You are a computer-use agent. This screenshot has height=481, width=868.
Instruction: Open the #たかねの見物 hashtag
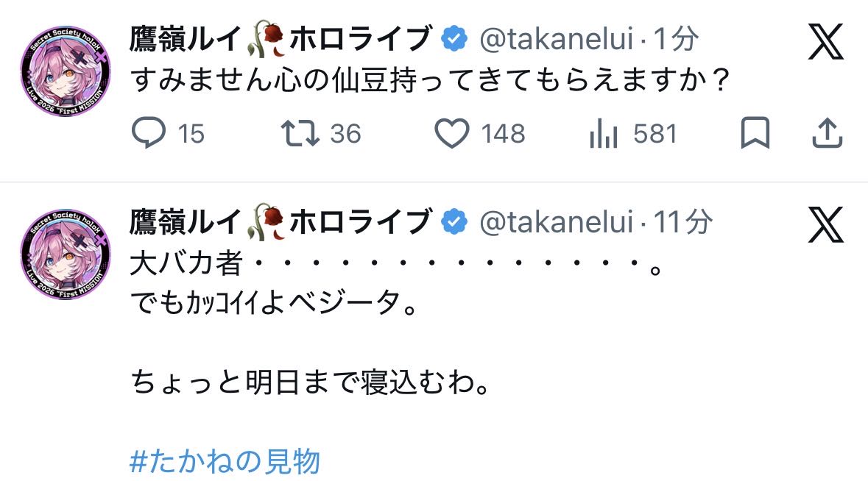(225, 462)
